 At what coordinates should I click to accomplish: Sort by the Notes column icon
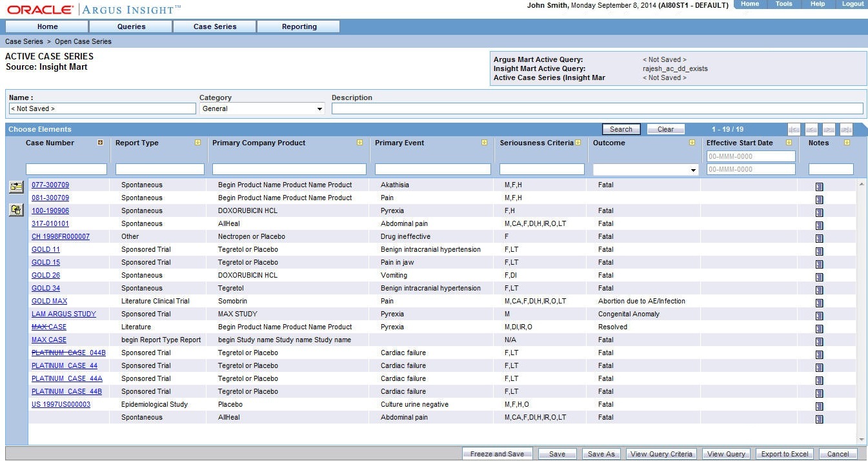click(847, 143)
